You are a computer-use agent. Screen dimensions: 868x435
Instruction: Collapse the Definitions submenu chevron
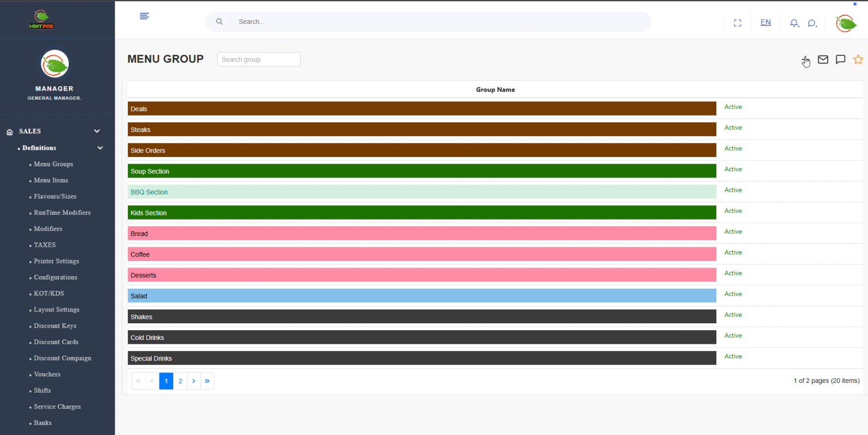[x=100, y=148]
